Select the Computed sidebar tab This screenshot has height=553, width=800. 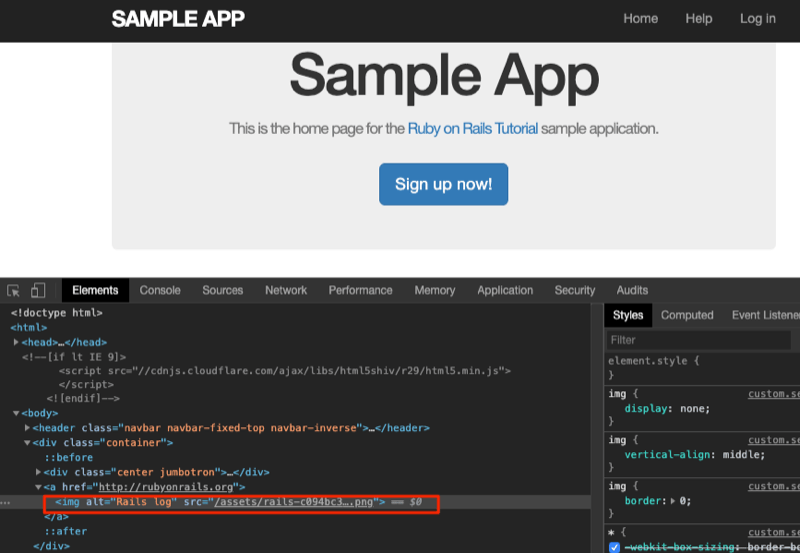tap(687, 315)
